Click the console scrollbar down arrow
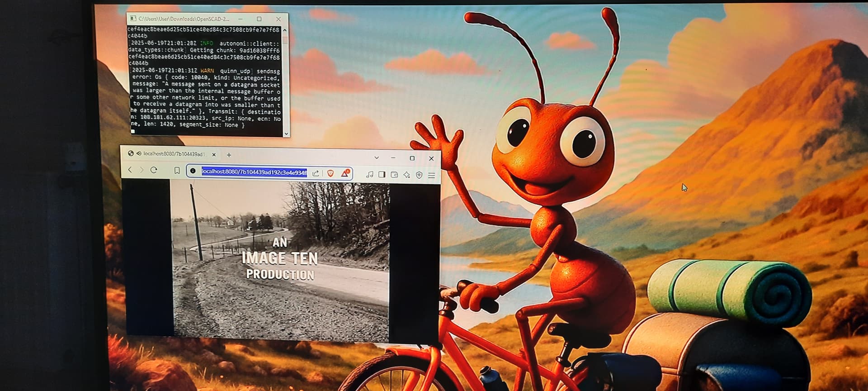Image resolution: width=868 pixels, height=391 pixels. [x=286, y=134]
